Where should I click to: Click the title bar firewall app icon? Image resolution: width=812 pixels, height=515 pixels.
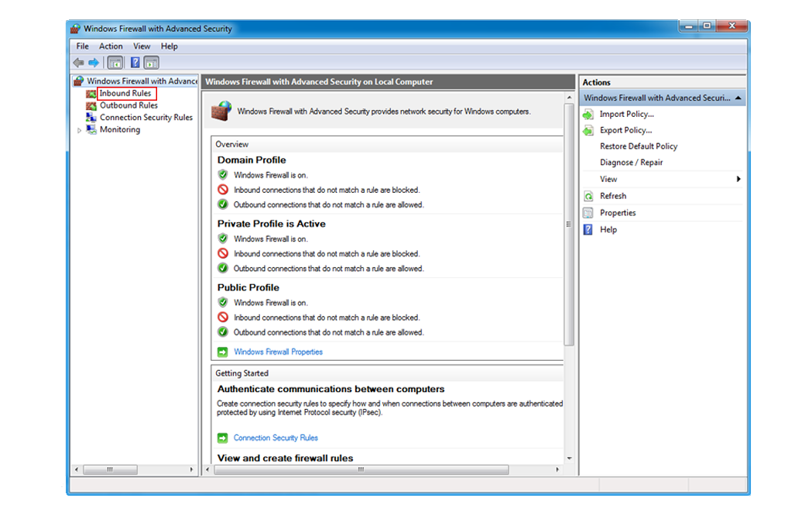76,29
